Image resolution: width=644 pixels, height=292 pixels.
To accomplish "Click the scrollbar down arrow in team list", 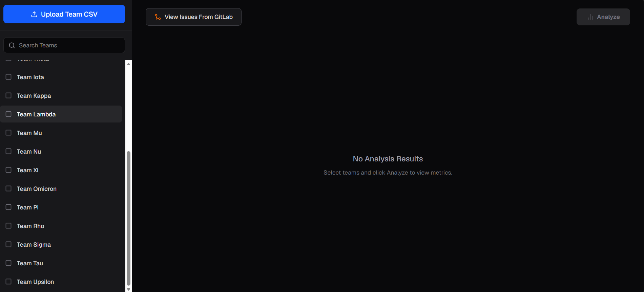I will [x=128, y=289].
